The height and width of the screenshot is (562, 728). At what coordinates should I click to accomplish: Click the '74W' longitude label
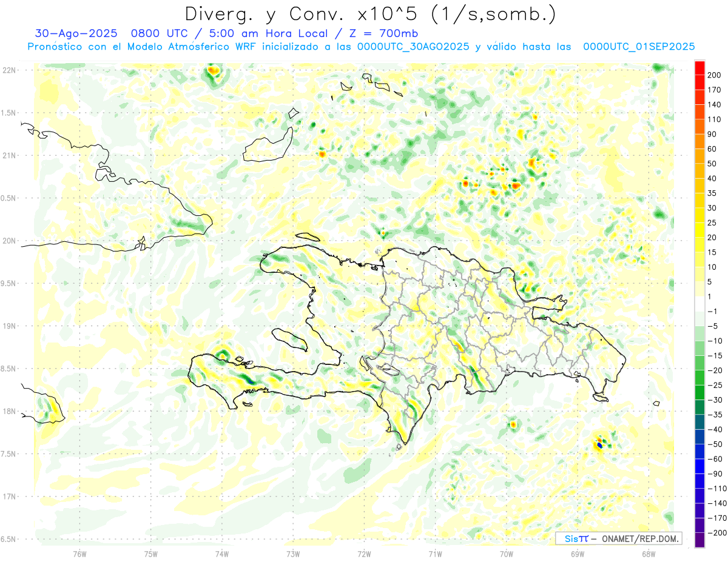coord(222,554)
